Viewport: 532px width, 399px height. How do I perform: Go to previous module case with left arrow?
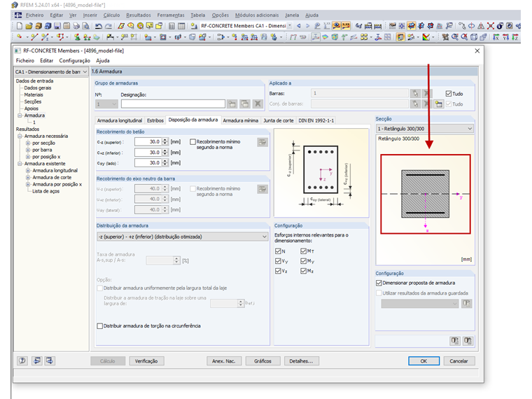(299, 26)
